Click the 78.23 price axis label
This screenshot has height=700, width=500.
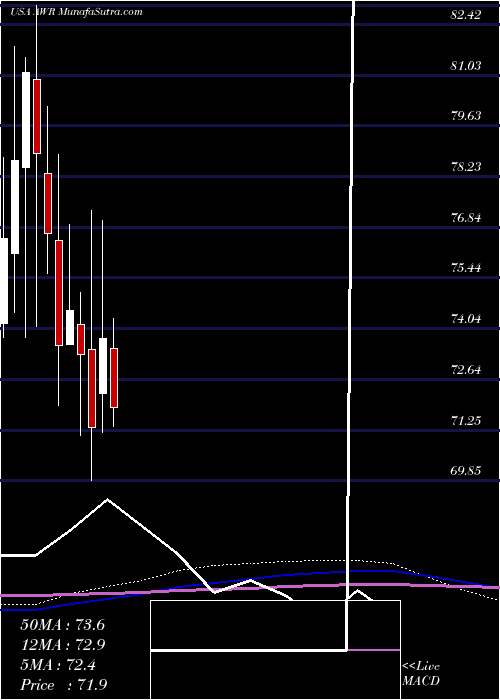pos(466,167)
